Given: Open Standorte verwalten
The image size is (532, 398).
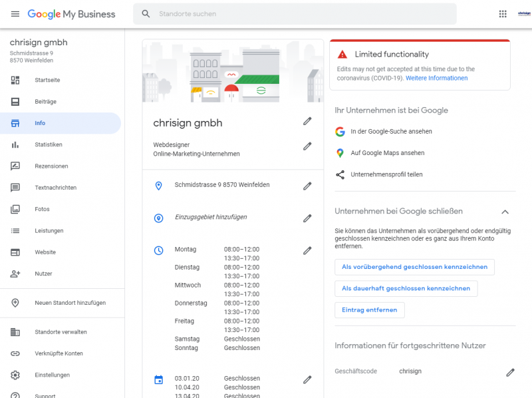Looking at the screenshot, I should (x=61, y=332).
